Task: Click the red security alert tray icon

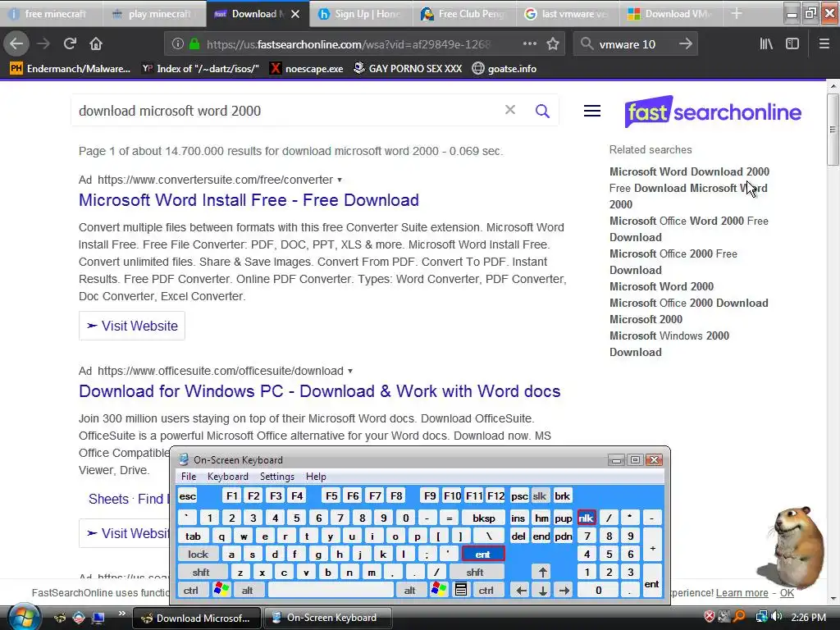Action: pyautogui.click(x=710, y=617)
